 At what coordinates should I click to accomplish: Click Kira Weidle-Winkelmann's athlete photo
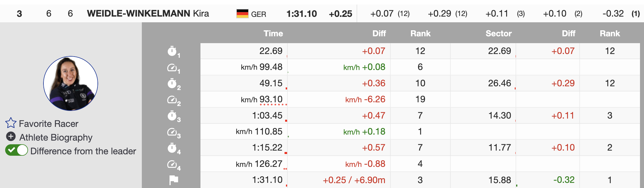point(71,83)
